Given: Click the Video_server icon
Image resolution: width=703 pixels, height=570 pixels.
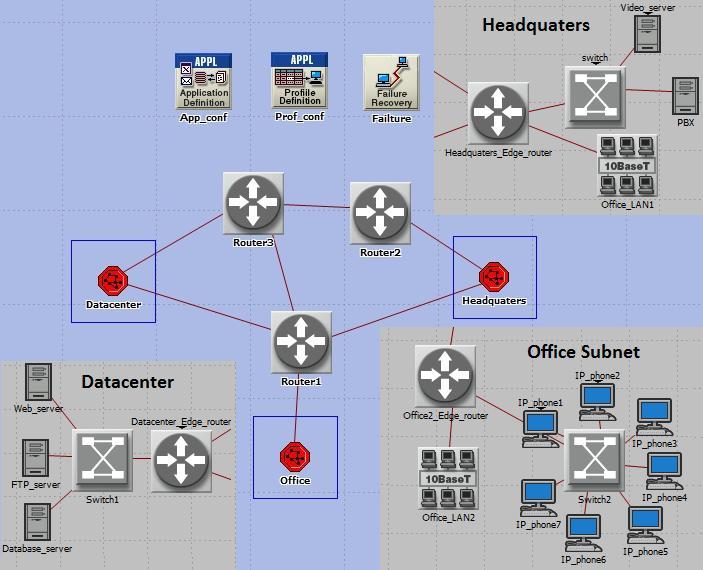Looking at the screenshot, I should (647, 34).
